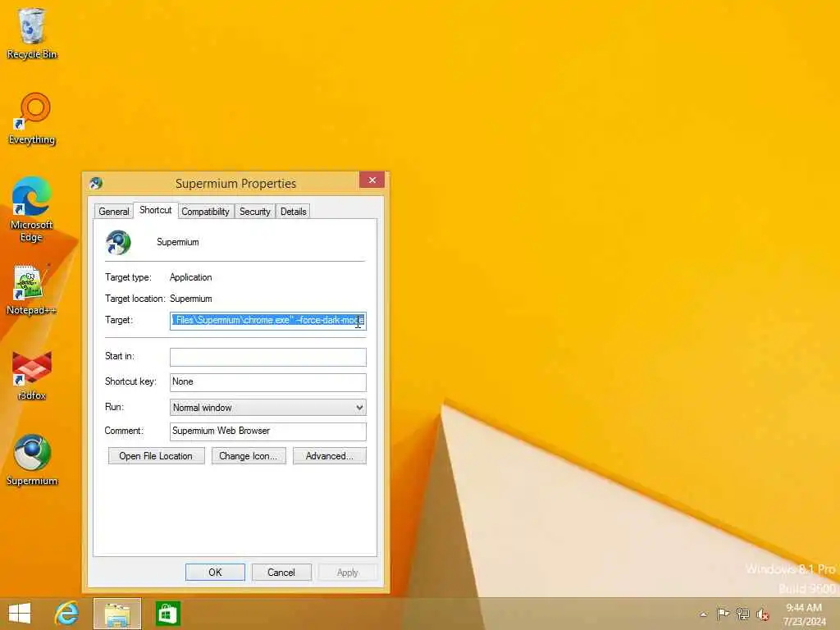The height and width of the screenshot is (630, 840).
Task: Select the Microsoft Edge desktop shortcut
Action: pos(32,209)
